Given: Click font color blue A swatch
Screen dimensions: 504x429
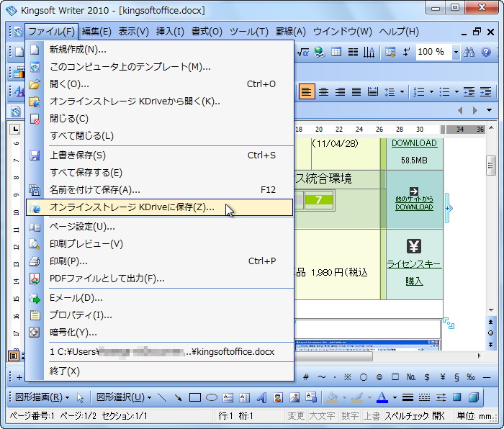Looking at the screenshot, I should [382, 398].
